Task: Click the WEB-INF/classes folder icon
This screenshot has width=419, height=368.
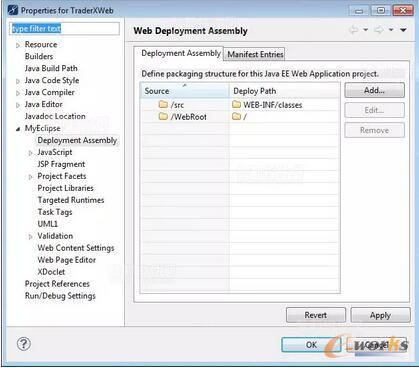Action: coord(236,105)
